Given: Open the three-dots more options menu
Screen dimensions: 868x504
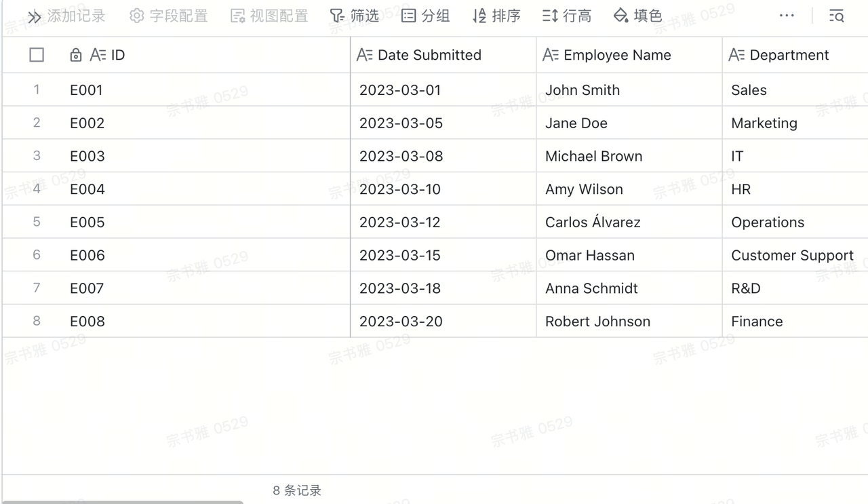Looking at the screenshot, I should click(x=787, y=16).
